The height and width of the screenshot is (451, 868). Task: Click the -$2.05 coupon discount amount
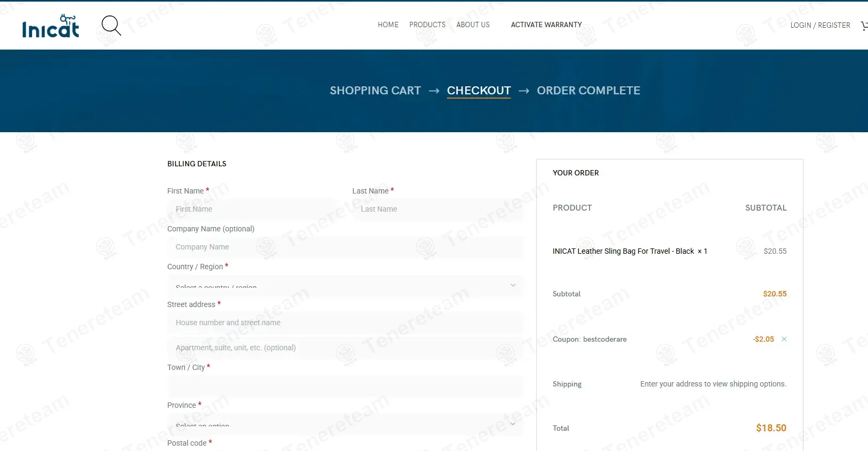pos(763,339)
